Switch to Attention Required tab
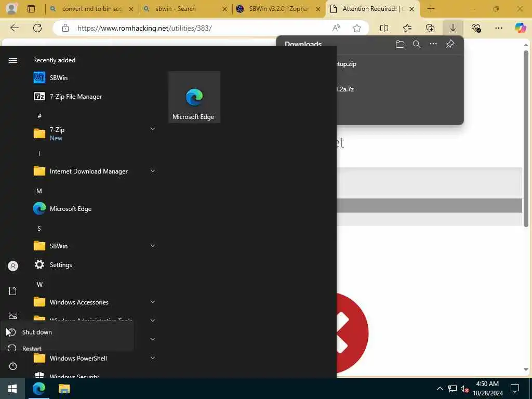Viewport: 532px width, 399px height. (x=374, y=9)
